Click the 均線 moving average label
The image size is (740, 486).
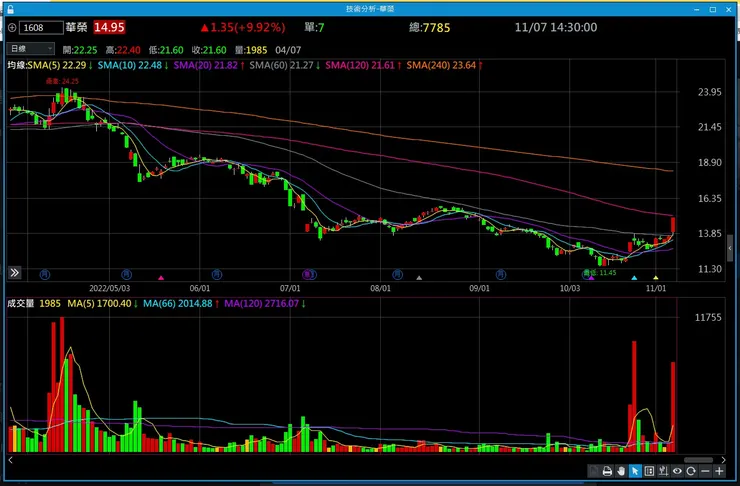pos(17,66)
